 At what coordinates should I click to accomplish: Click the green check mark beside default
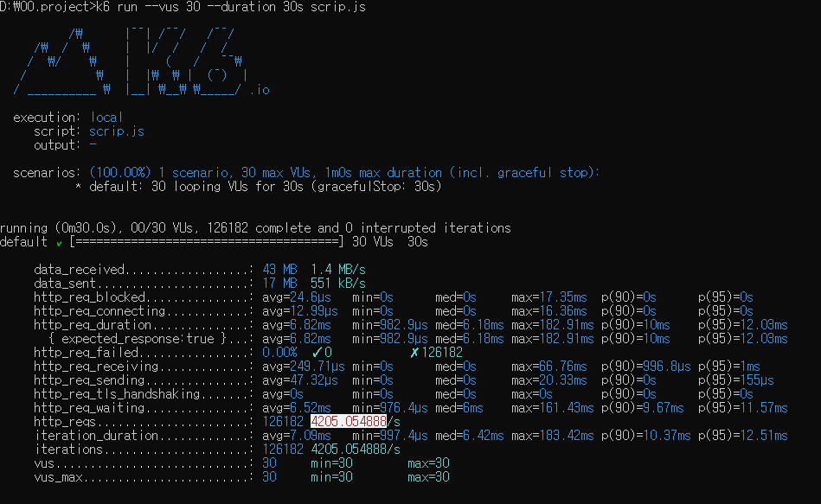[59, 244]
